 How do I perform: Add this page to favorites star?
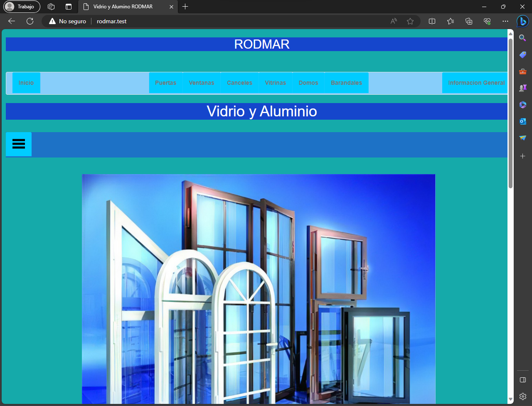[410, 21]
